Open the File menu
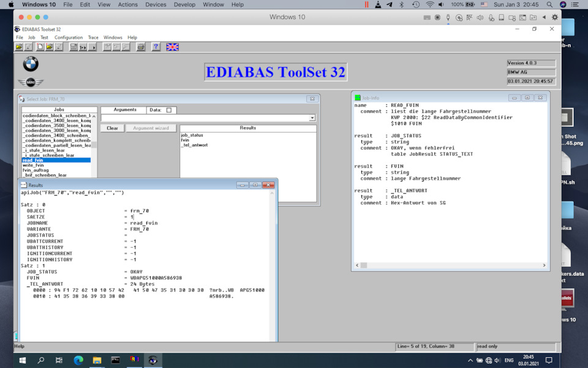 click(20, 37)
